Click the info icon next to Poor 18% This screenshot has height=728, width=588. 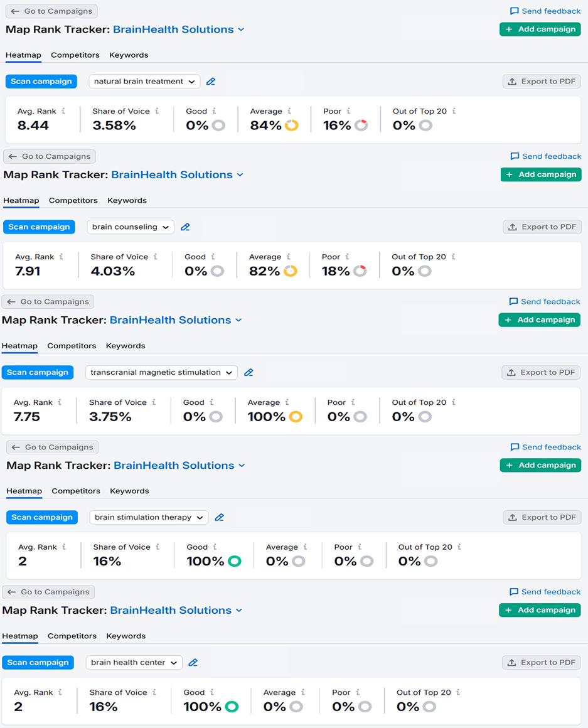tap(347, 257)
